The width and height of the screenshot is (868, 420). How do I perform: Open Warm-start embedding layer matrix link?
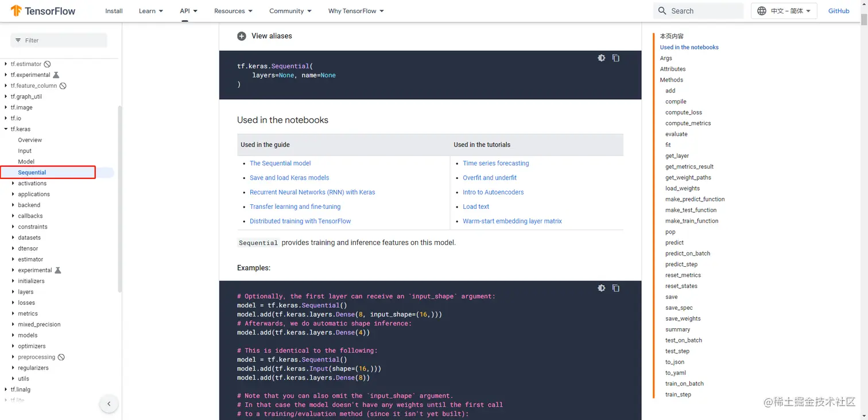(x=512, y=221)
